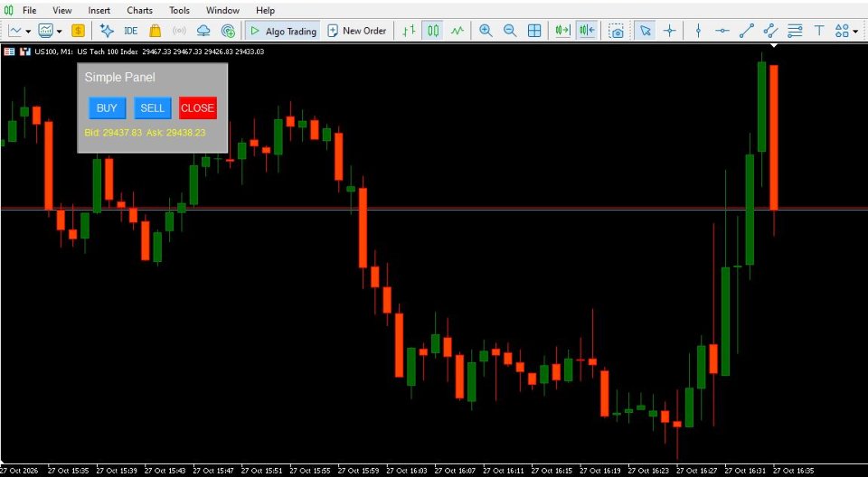
Task: Open the Help menu
Action: [265, 10]
